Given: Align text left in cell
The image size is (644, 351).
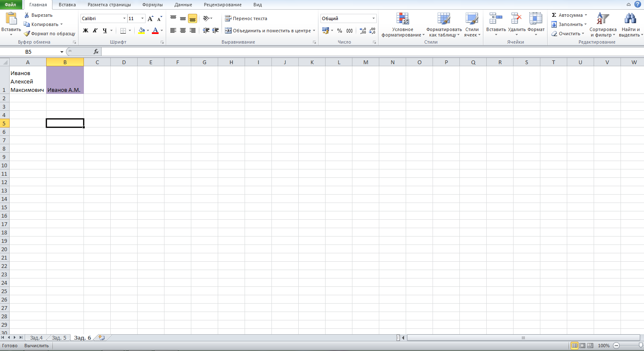Looking at the screenshot, I should click(173, 31).
